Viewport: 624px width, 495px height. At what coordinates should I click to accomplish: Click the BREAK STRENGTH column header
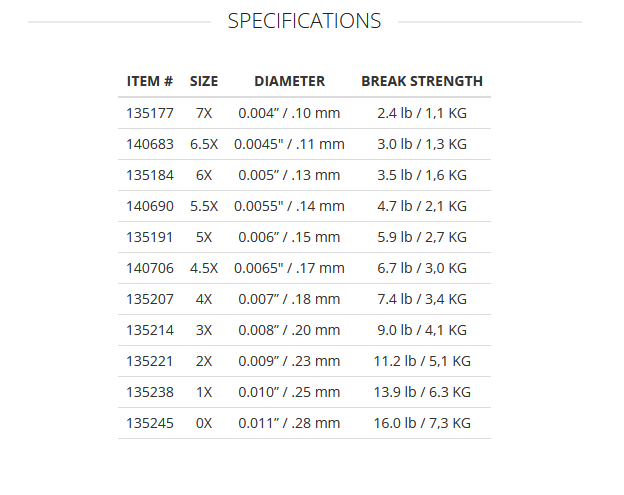tap(421, 81)
